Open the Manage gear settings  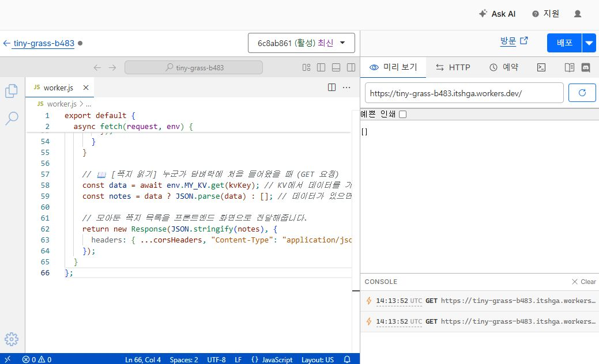tap(12, 339)
